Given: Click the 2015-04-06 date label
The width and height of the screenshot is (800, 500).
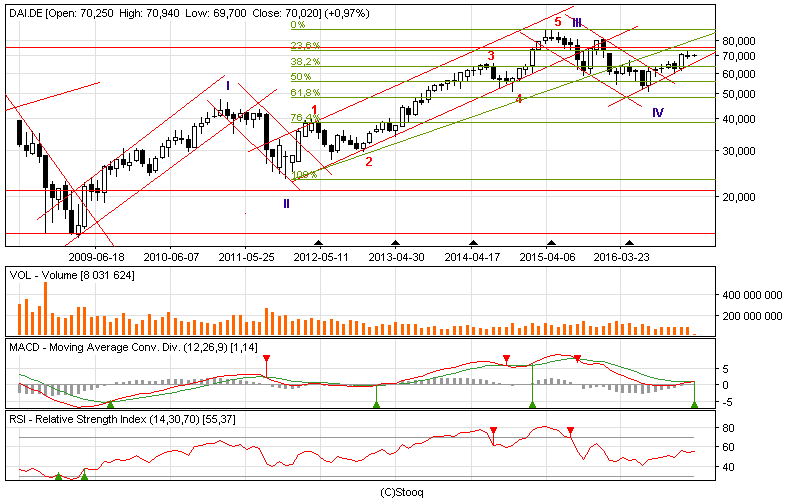Looking at the screenshot, I should pos(547,257).
